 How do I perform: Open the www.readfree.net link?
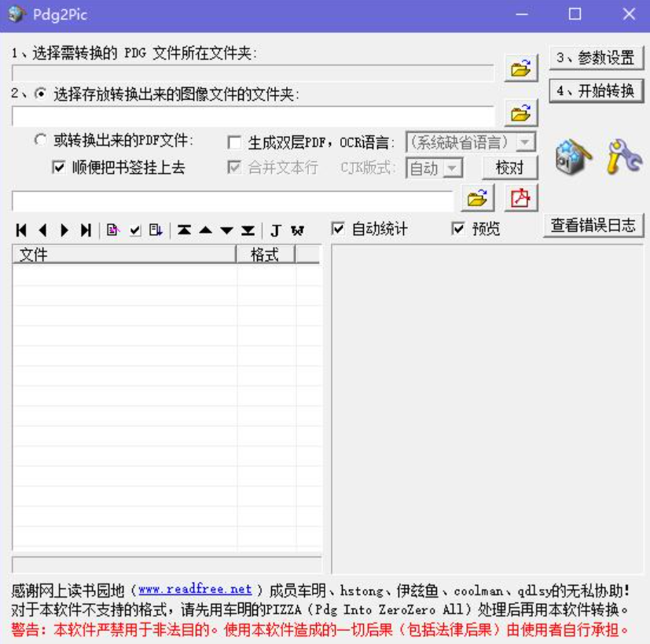coord(195,589)
